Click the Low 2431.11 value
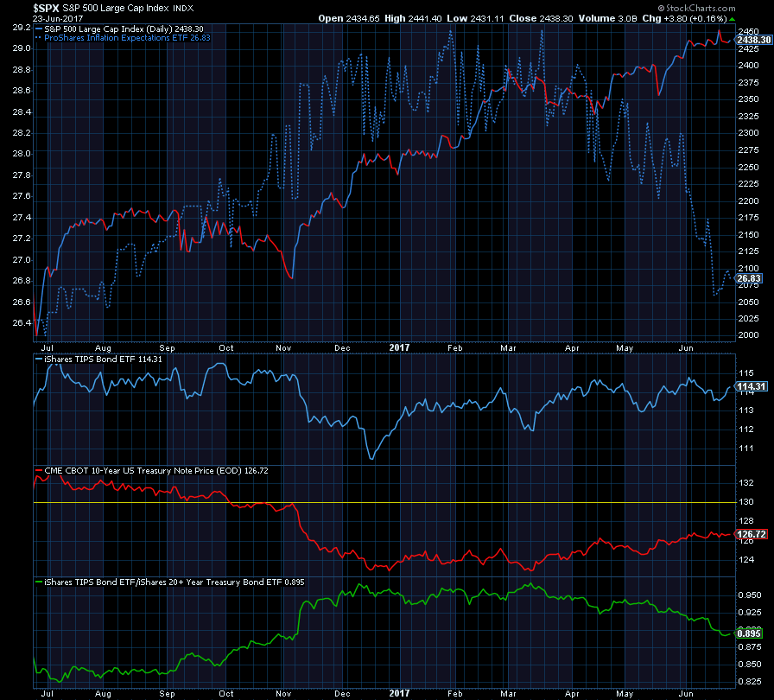Viewport: 774px width, 700px height. pyautogui.click(x=475, y=18)
